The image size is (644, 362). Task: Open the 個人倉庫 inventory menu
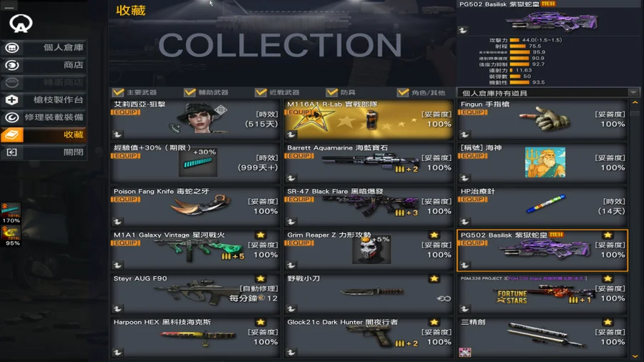(44, 48)
